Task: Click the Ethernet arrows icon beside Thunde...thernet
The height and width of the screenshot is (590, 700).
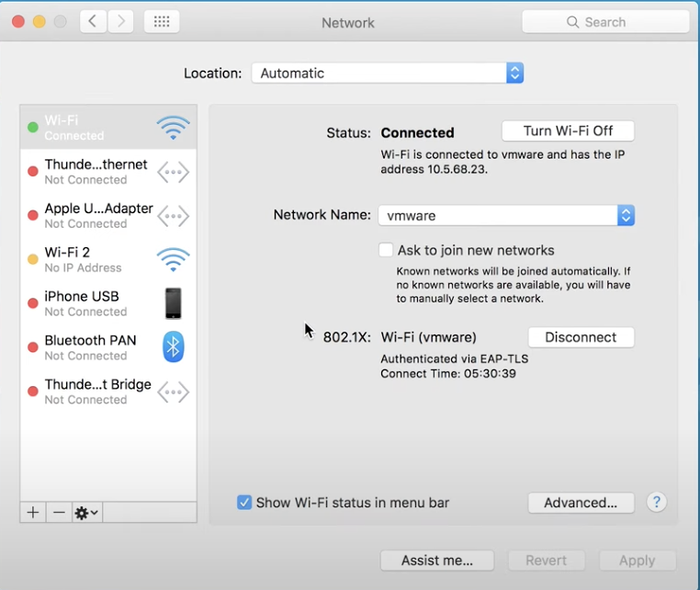Action: [x=174, y=172]
